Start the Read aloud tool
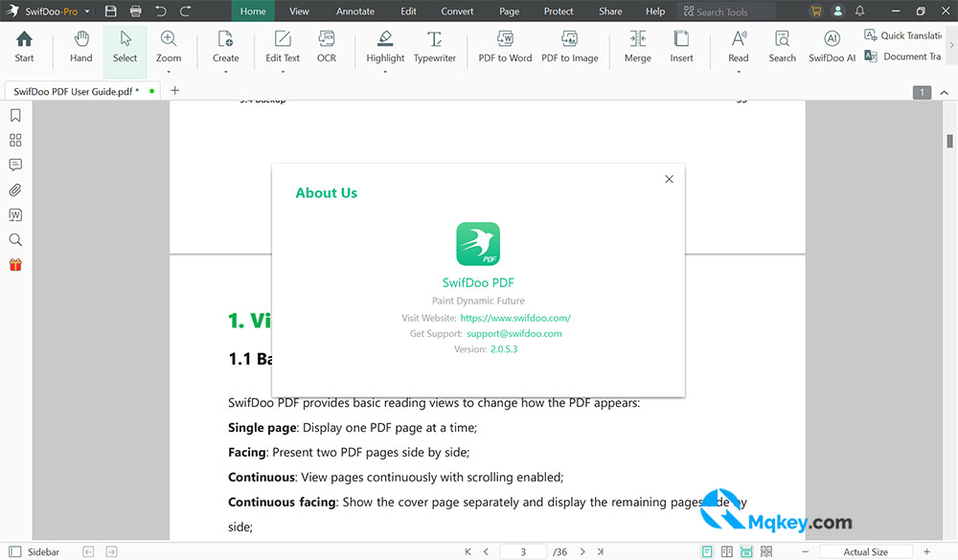This screenshot has height=560, width=958. coord(738,48)
